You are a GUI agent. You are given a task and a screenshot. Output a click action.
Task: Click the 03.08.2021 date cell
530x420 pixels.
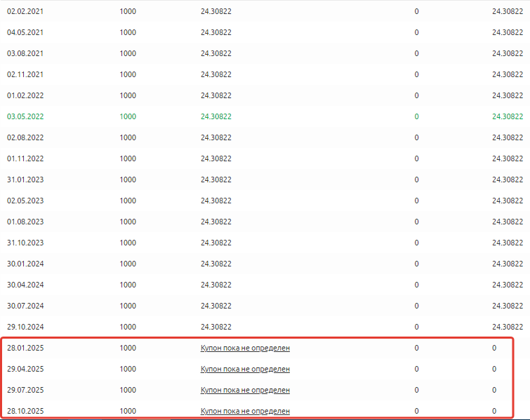(x=25, y=53)
